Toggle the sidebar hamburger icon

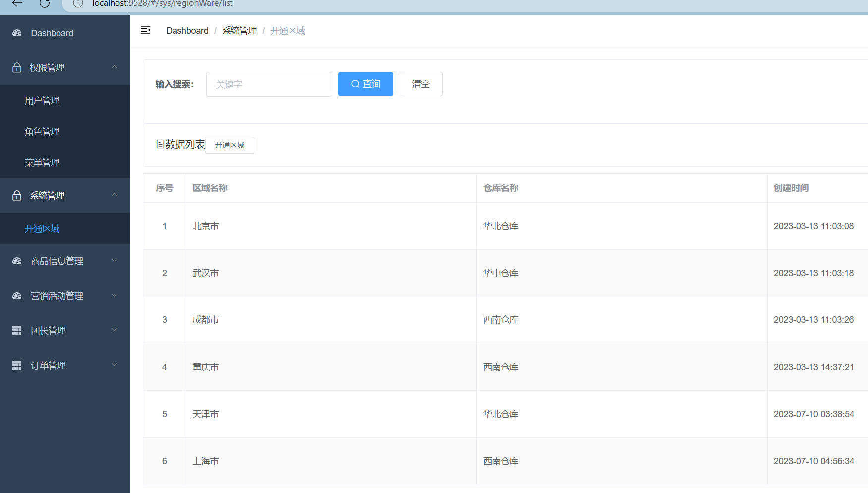pyautogui.click(x=145, y=30)
